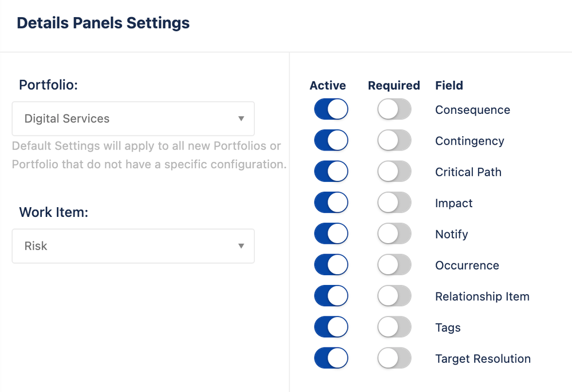Screen dimensions: 572x392
Task: Switch off Active for Notify
Action: [331, 233]
